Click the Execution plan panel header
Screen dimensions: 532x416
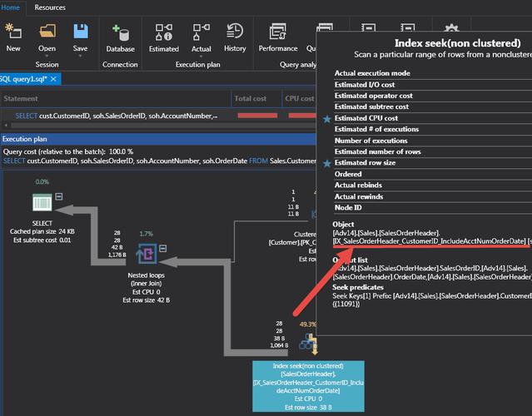point(158,139)
